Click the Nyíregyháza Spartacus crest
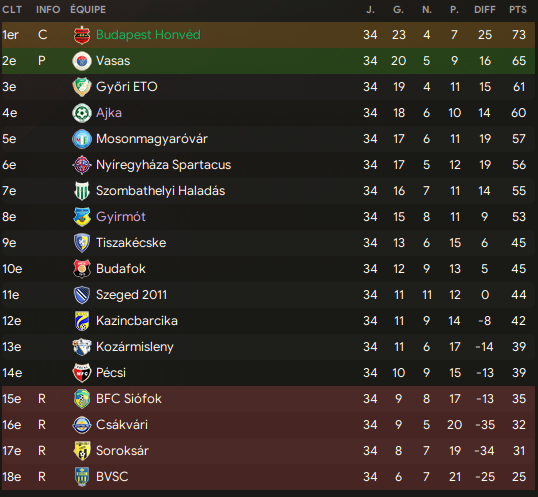This screenshot has width=538, height=497. [82, 165]
